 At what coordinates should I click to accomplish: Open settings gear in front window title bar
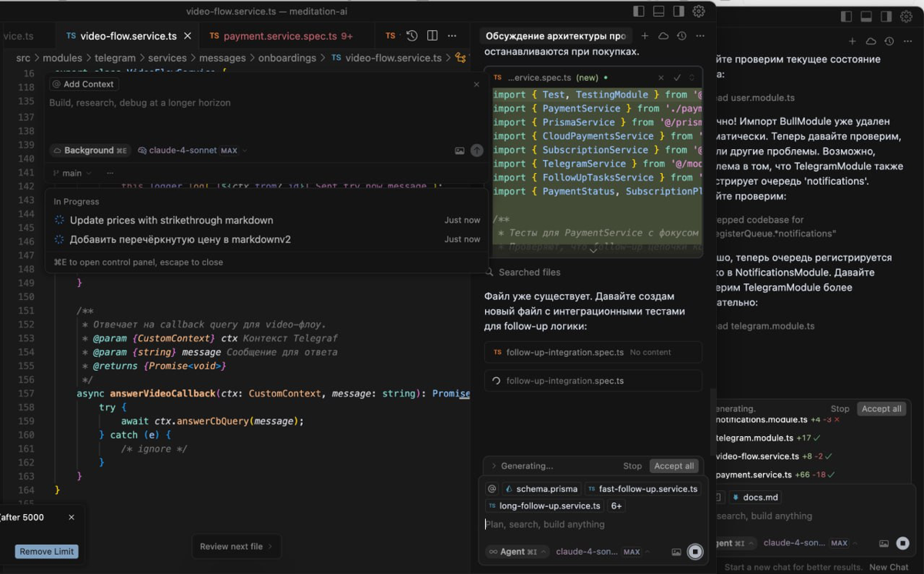698,12
